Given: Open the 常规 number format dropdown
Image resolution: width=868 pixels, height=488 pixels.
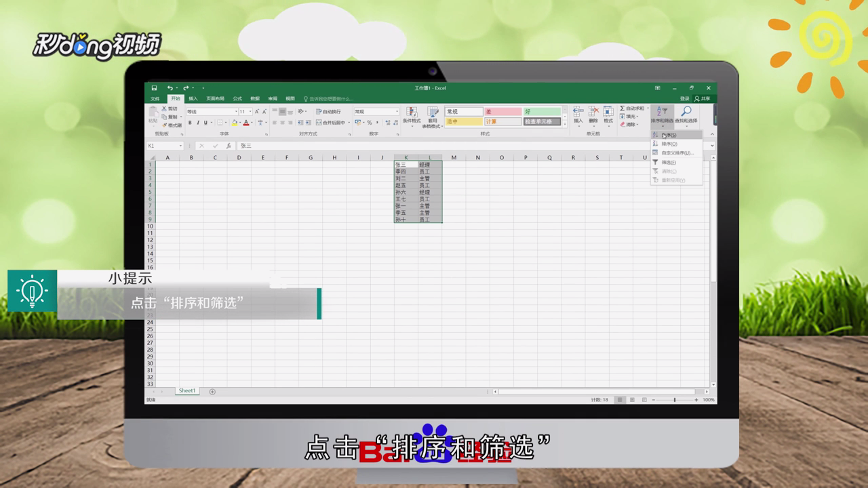Looking at the screenshot, I should coord(397,111).
